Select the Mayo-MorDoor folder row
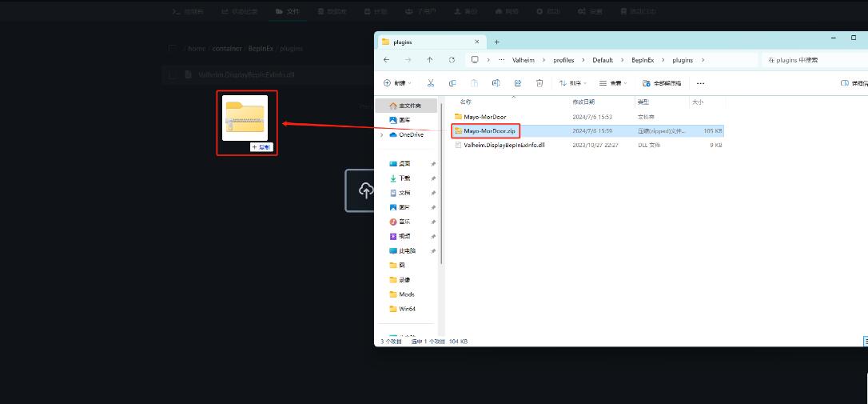 588,117
